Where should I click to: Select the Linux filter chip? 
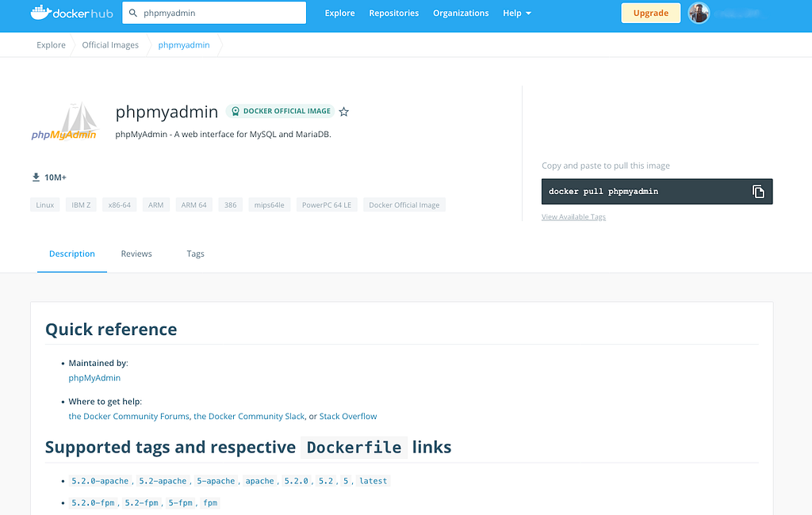45,205
